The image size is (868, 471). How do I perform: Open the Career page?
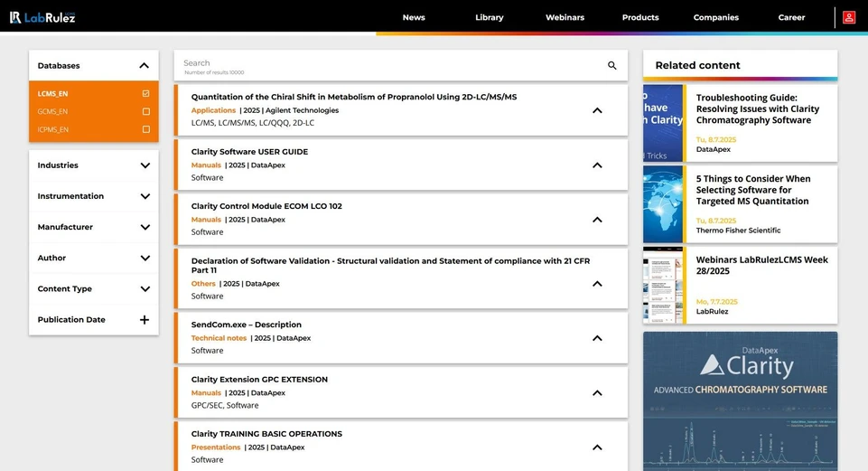pyautogui.click(x=791, y=17)
